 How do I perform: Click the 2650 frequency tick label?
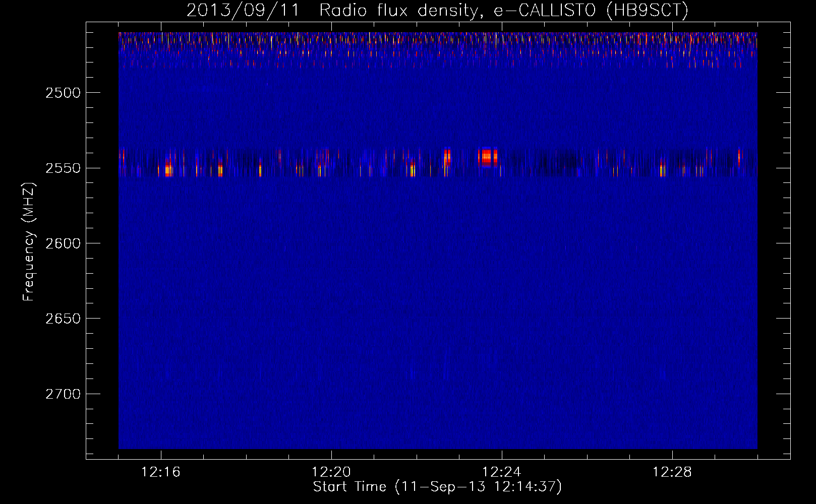pos(63,319)
